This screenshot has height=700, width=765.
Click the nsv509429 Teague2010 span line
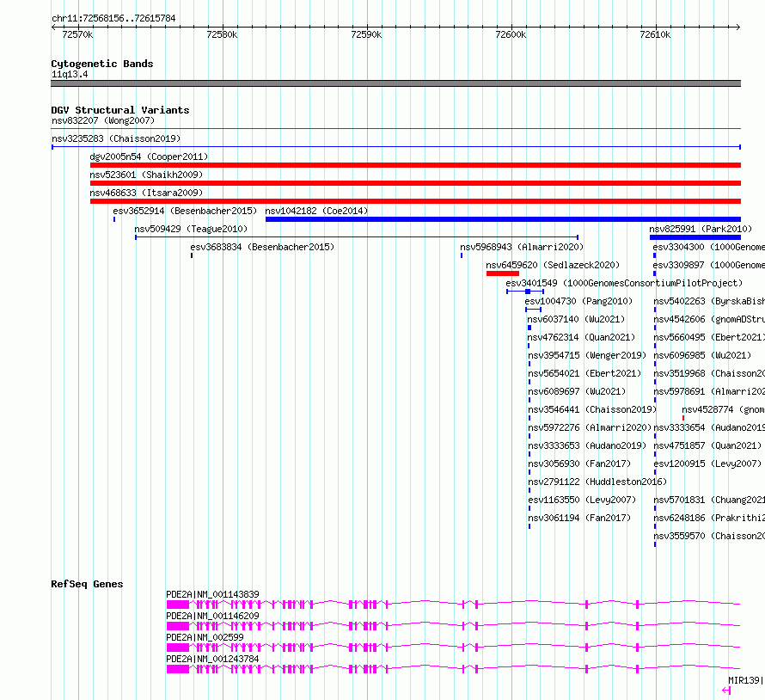357,237
